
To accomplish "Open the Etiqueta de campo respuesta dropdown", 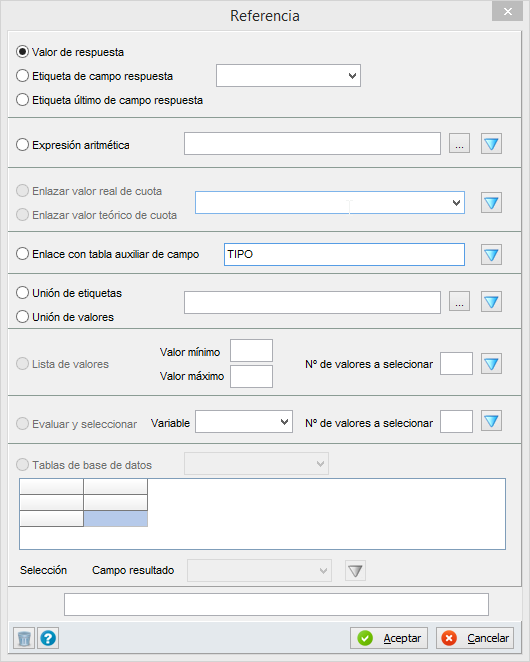I will click(288, 76).
